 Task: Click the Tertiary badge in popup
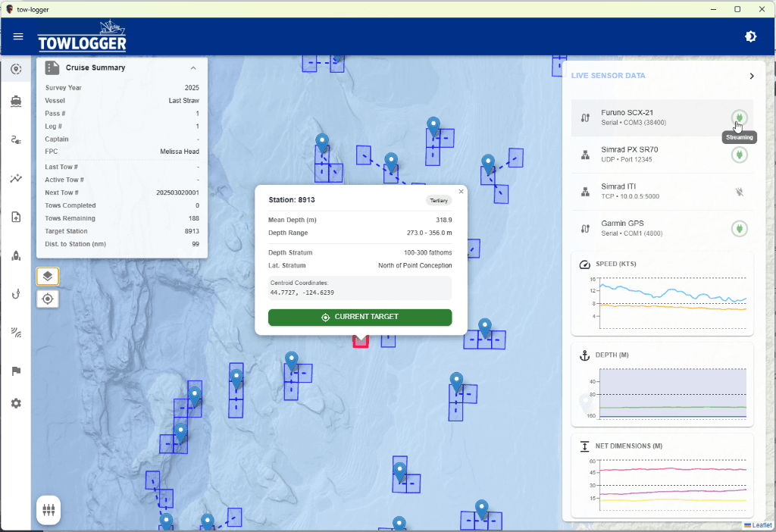(x=439, y=200)
